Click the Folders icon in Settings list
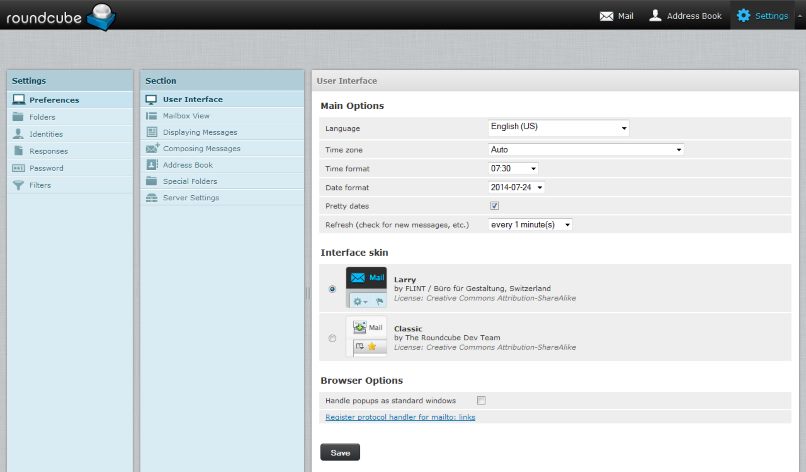The width and height of the screenshot is (806, 472). pos(18,117)
